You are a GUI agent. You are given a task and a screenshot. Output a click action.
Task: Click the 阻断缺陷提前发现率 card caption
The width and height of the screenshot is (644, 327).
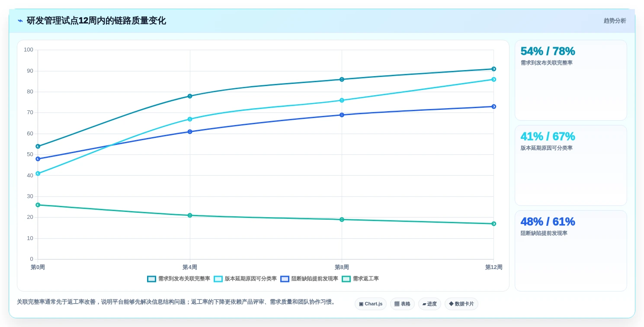point(544,233)
